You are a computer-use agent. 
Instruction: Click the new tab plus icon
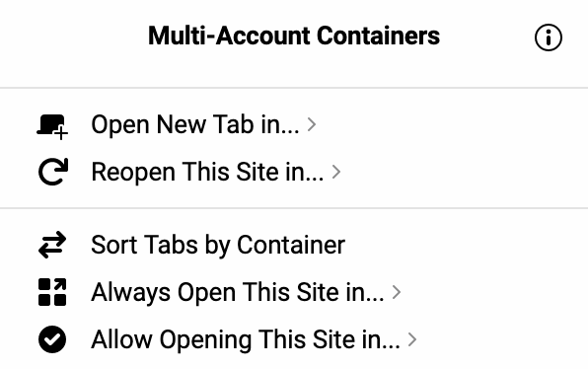coord(52,126)
